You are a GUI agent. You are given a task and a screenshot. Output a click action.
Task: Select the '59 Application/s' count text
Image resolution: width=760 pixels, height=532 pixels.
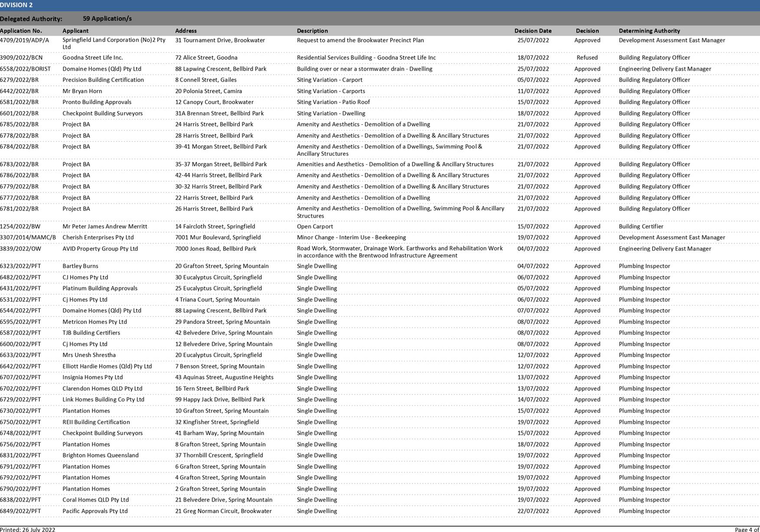(x=107, y=19)
